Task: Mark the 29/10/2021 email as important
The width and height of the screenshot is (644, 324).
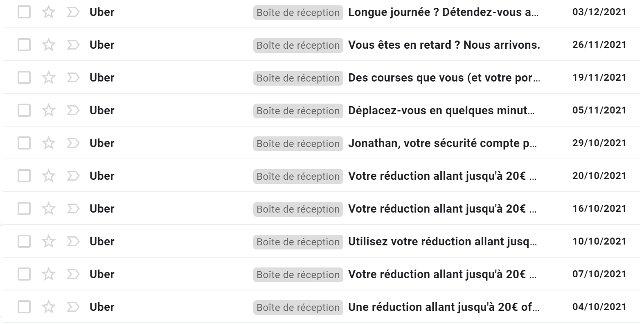Action: point(73,143)
